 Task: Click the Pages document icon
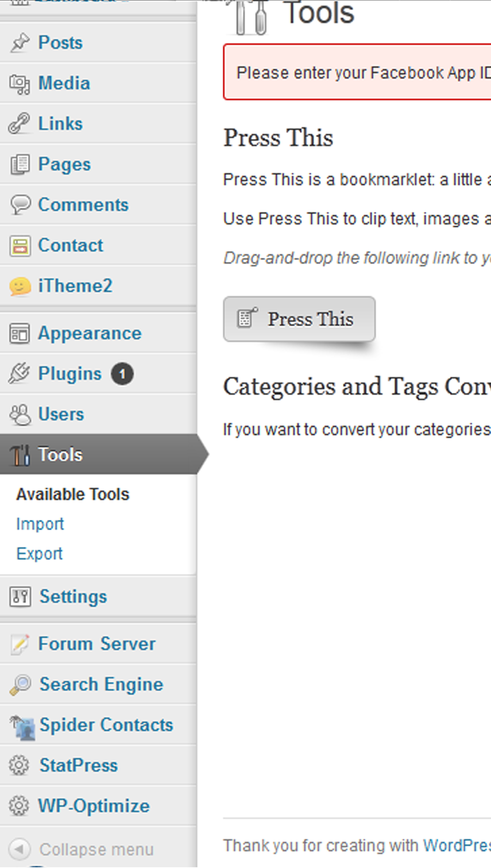pyautogui.click(x=20, y=165)
